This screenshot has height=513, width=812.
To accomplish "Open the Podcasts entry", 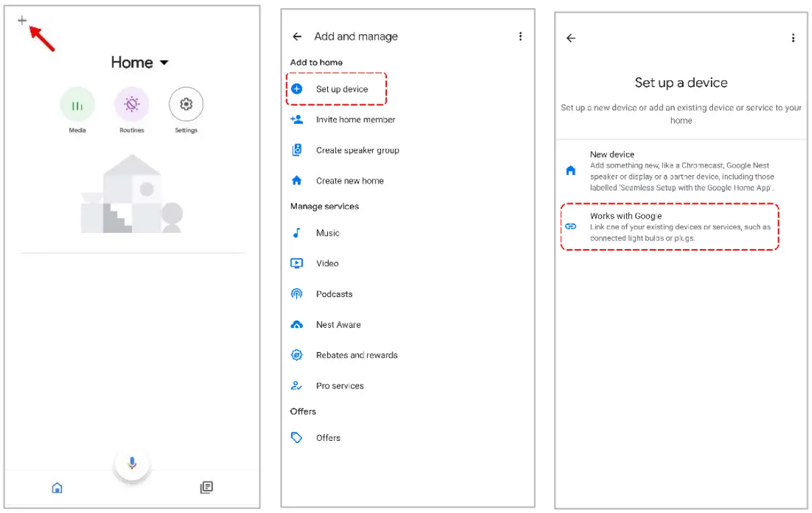I will point(334,294).
